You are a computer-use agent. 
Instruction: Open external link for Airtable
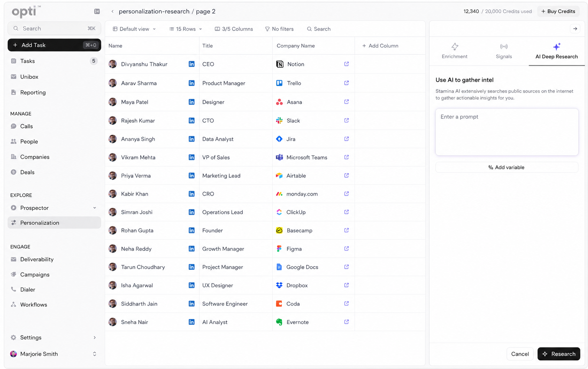tap(346, 175)
